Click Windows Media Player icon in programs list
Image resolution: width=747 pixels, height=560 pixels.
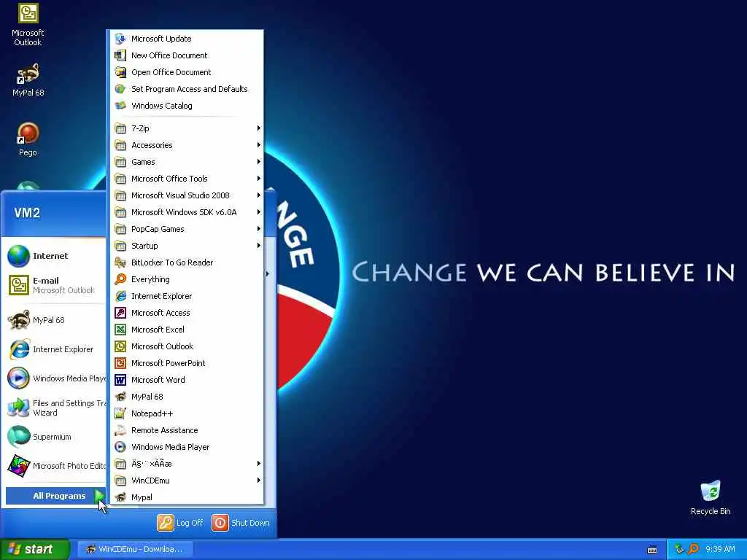click(x=120, y=447)
